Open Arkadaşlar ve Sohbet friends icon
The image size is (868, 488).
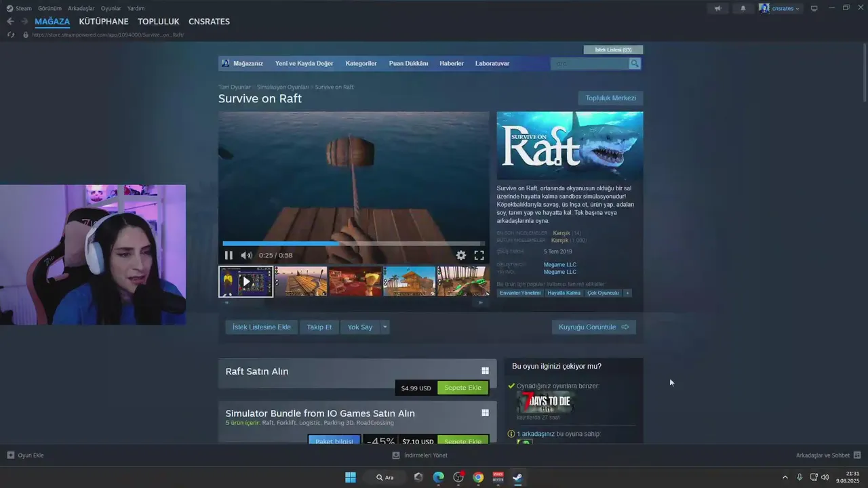click(857, 455)
